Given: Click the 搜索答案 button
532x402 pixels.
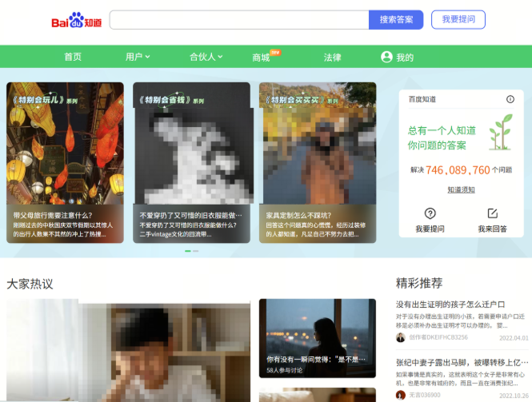Looking at the screenshot, I should tap(396, 20).
